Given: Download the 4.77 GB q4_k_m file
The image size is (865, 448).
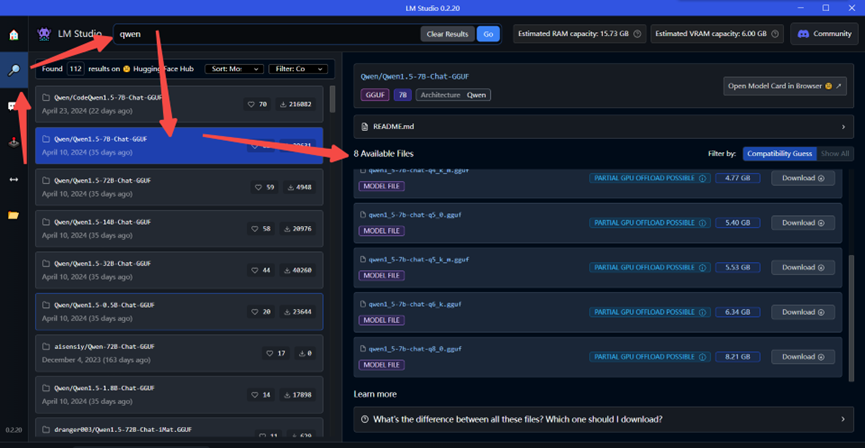Looking at the screenshot, I should click(803, 178).
